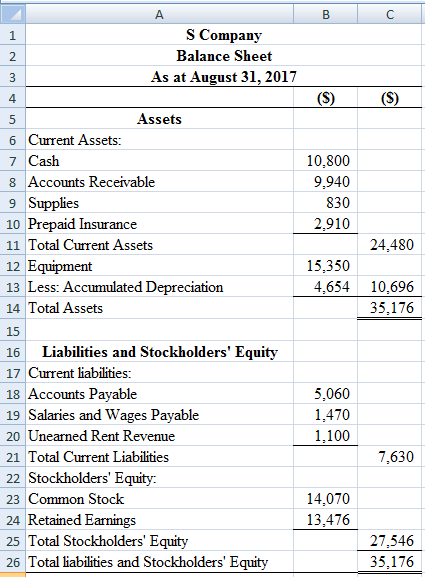Select 'Total liabilities and Stockholders' Equity' cell
Viewport: 425px width, 577px height.
(159, 562)
